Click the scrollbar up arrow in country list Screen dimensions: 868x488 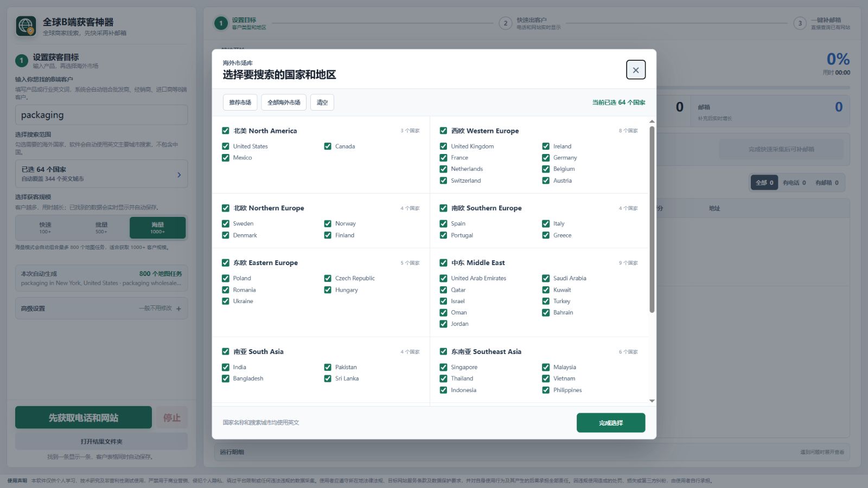click(x=652, y=121)
